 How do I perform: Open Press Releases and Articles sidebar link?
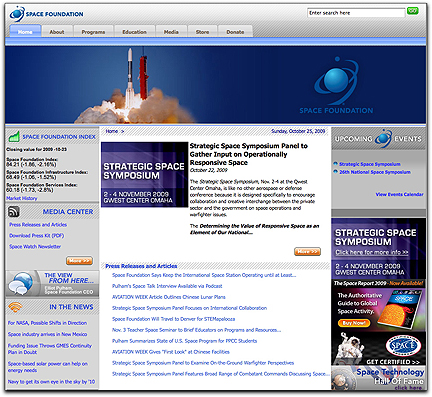point(38,224)
